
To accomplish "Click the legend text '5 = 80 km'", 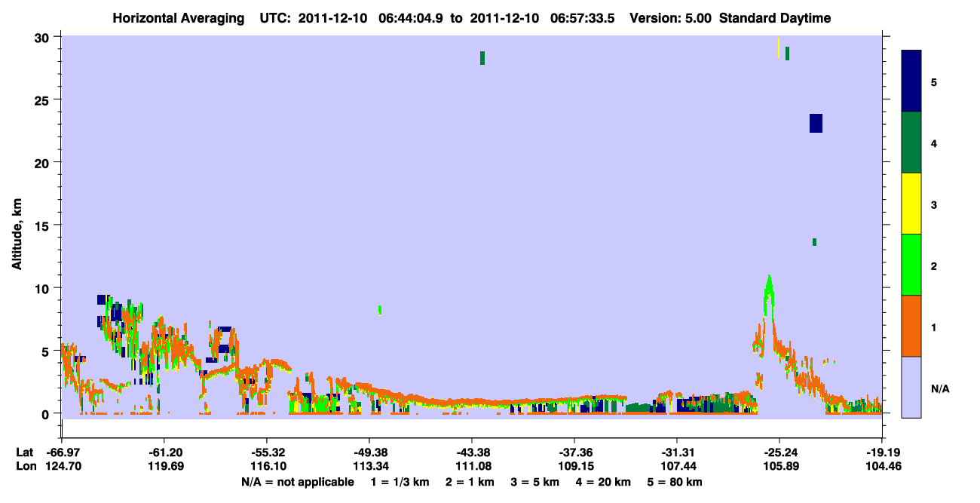I will click(675, 482).
